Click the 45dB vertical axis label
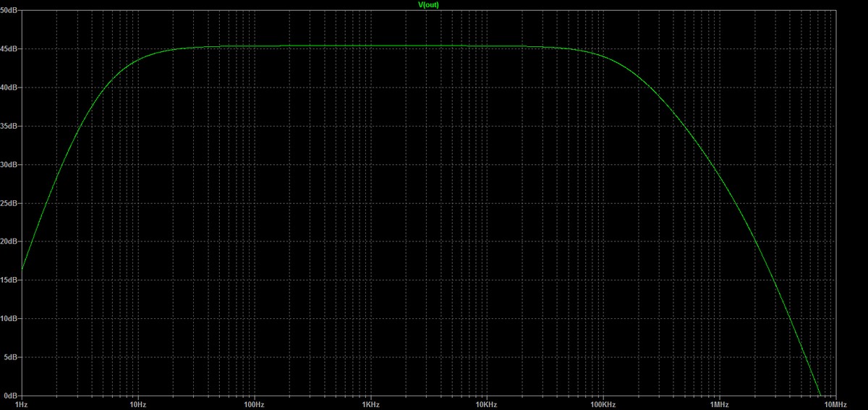Viewport: 868px width, 410px height. coord(9,49)
